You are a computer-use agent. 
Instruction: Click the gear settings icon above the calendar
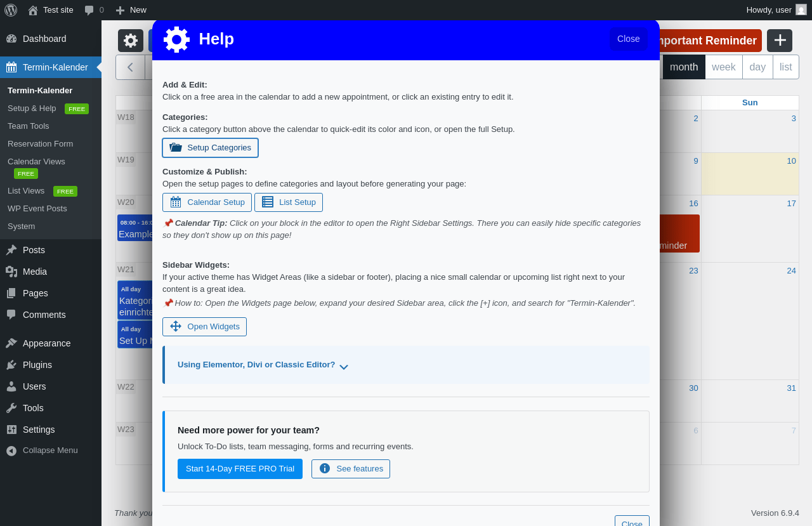coord(131,41)
